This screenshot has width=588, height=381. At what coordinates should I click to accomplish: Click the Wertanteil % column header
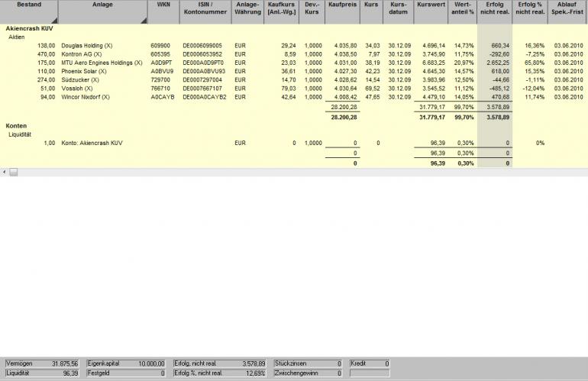[463, 11]
